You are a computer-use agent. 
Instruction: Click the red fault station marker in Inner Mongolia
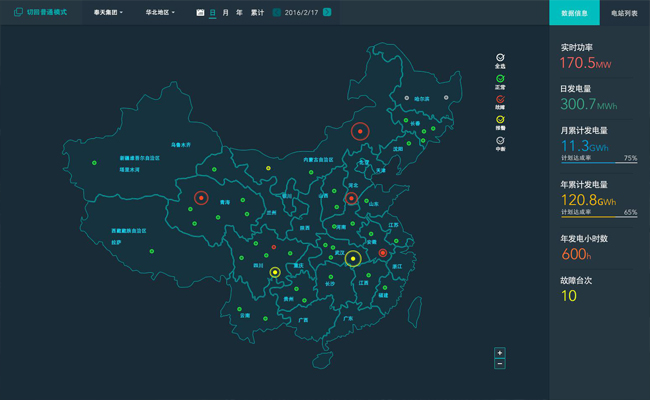pyautogui.click(x=360, y=130)
